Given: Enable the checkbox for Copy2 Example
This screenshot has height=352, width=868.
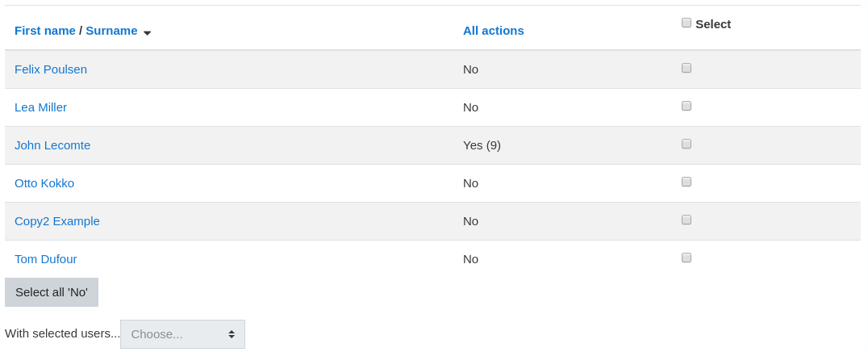Looking at the screenshot, I should click(686, 220).
